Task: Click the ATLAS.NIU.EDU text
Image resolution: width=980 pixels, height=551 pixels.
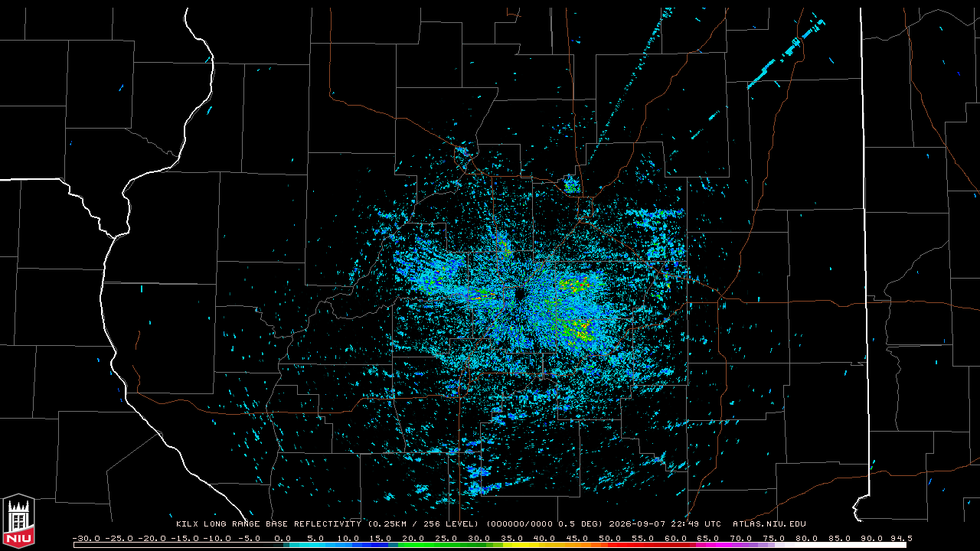Action: pos(769,524)
